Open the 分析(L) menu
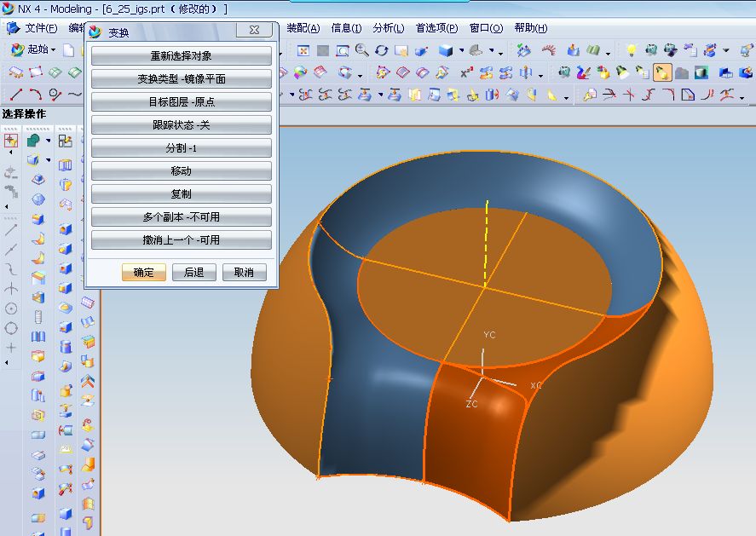 tap(389, 28)
